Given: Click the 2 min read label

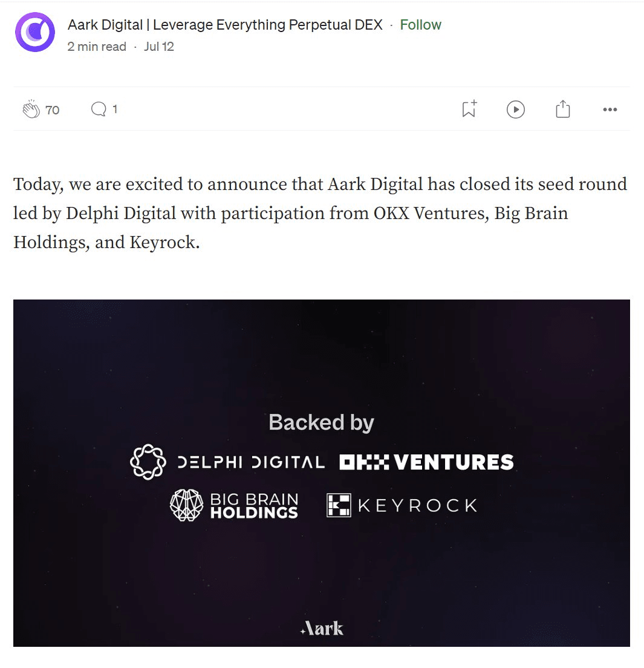Looking at the screenshot, I should (x=97, y=47).
